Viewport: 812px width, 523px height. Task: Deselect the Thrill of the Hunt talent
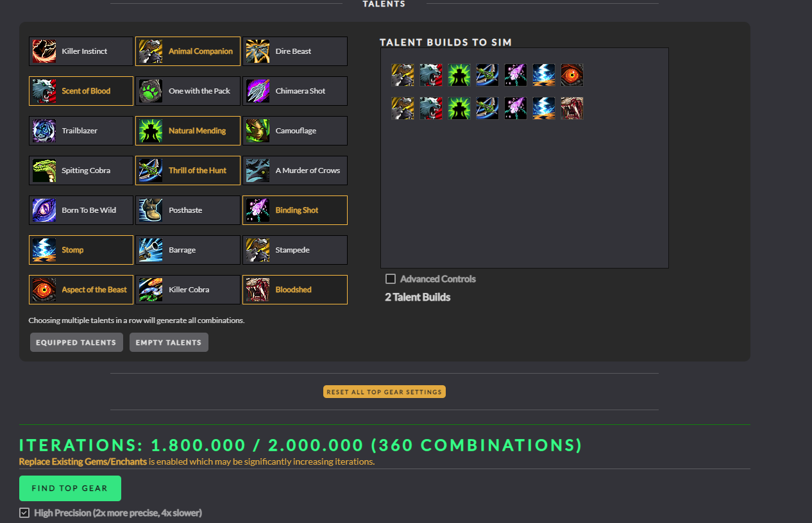pos(188,170)
